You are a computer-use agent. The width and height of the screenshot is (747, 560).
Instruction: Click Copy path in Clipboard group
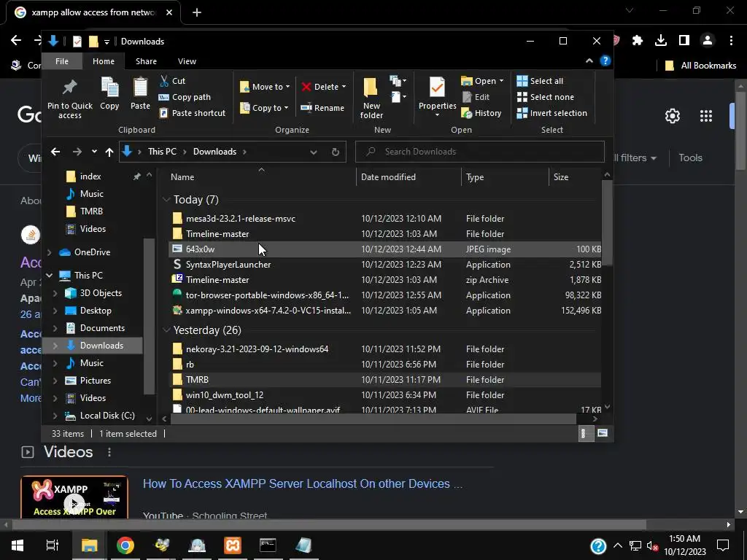click(x=185, y=97)
